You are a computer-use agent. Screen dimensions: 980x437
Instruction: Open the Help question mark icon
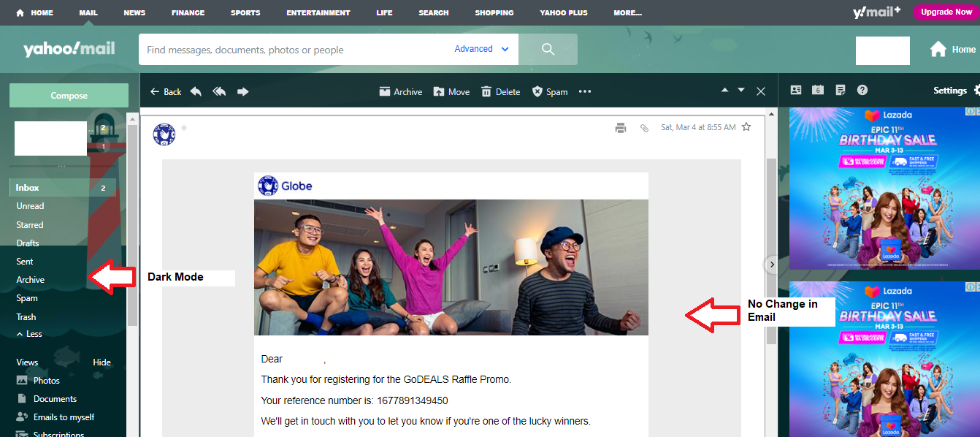(862, 90)
